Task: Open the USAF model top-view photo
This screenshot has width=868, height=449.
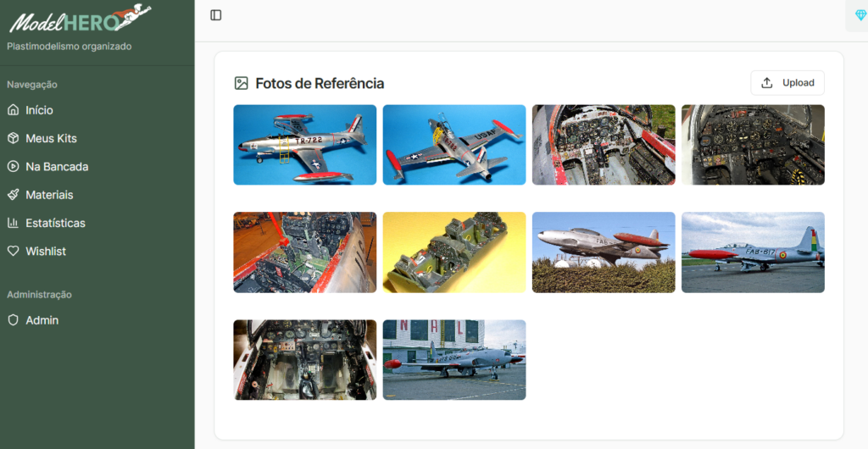Action: [454, 145]
